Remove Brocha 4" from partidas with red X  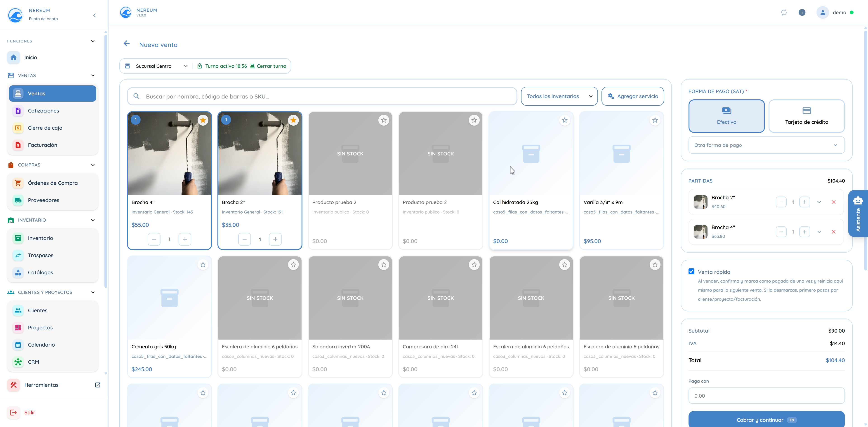coord(834,232)
